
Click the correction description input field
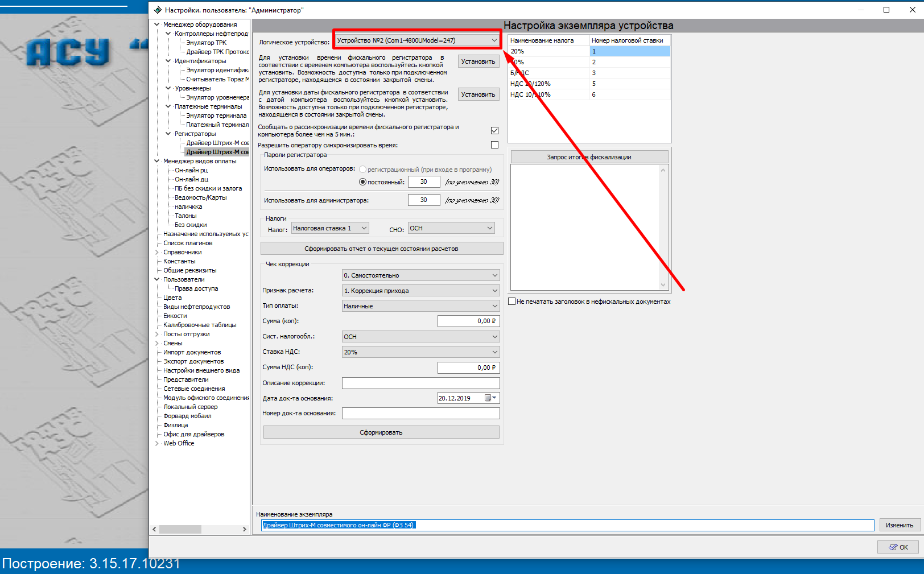pos(420,383)
